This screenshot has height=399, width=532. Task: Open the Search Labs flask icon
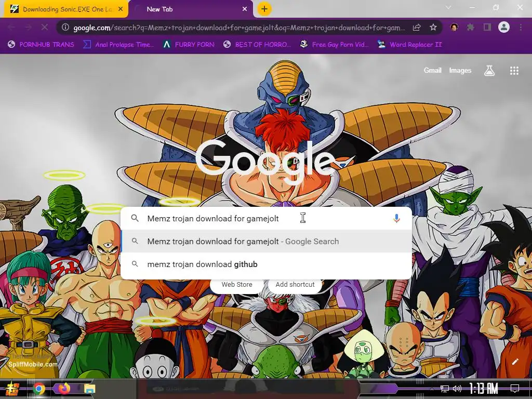point(489,71)
